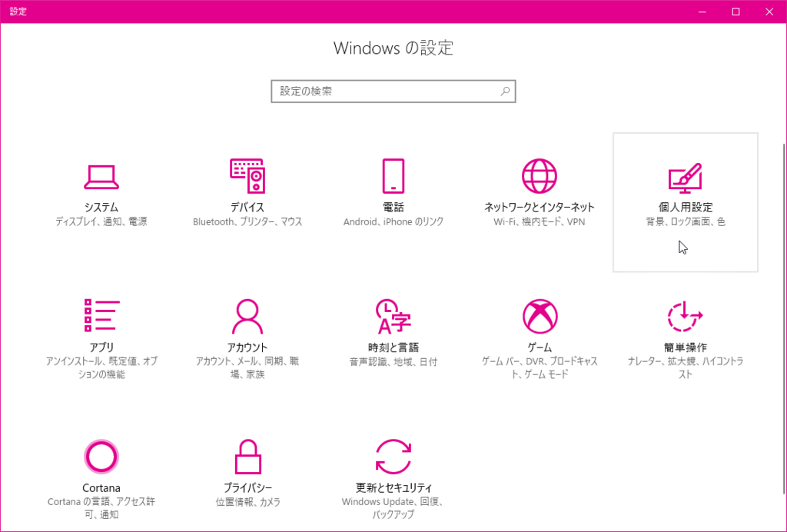Click the 個人用設定 label
The height and width of the screenshot is (532, 787).
pyautogui.click(x=685, y=208)
